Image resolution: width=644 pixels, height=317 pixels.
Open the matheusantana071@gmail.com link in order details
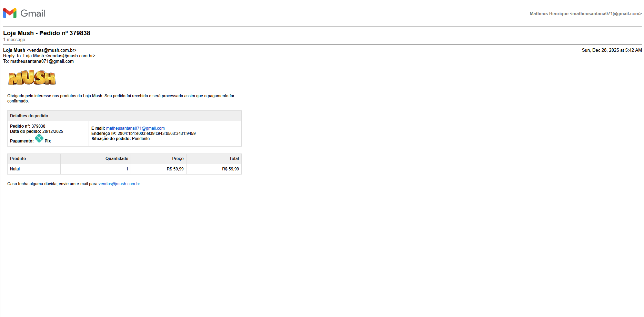click(x=135, y=128)
